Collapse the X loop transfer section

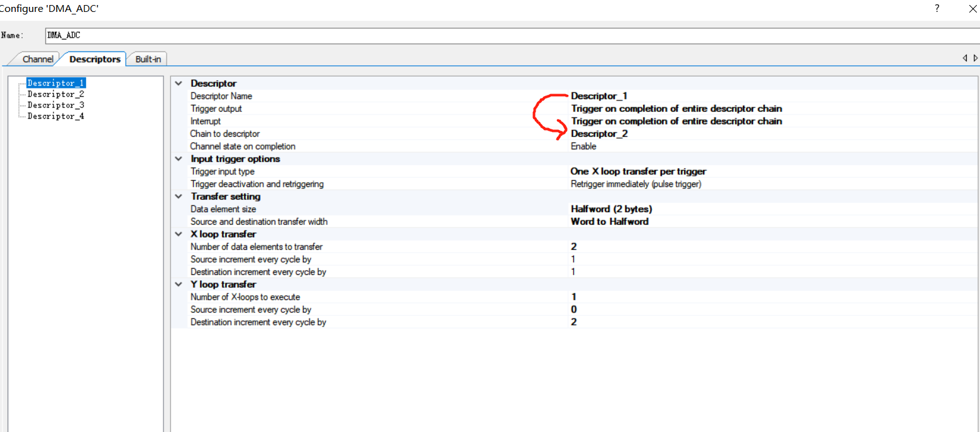[178, 234]
